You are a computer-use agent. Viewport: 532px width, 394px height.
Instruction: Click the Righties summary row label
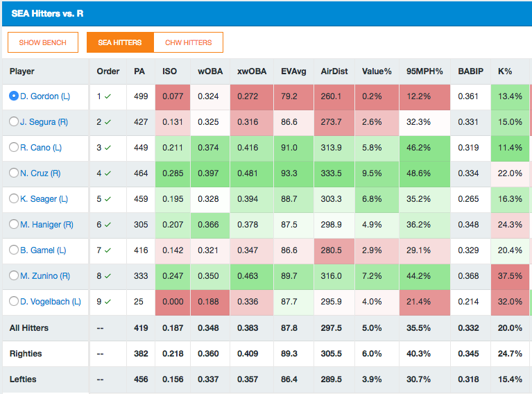coord(26,354)
